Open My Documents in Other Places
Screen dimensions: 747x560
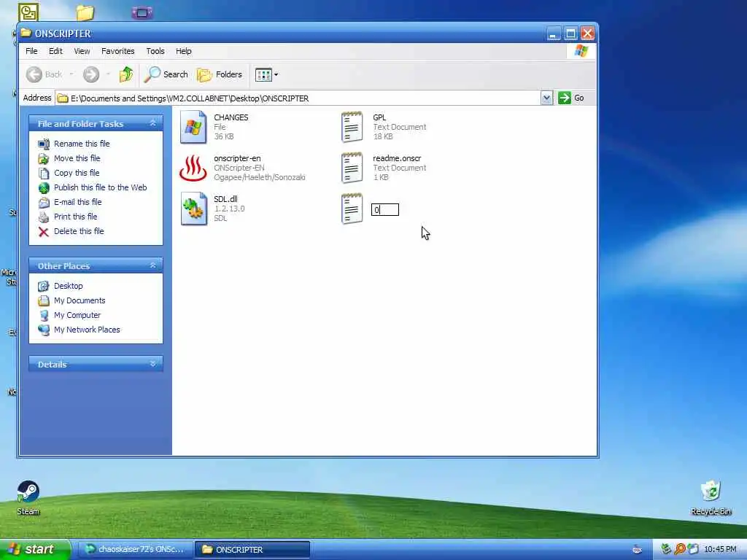tap(80, 300)
